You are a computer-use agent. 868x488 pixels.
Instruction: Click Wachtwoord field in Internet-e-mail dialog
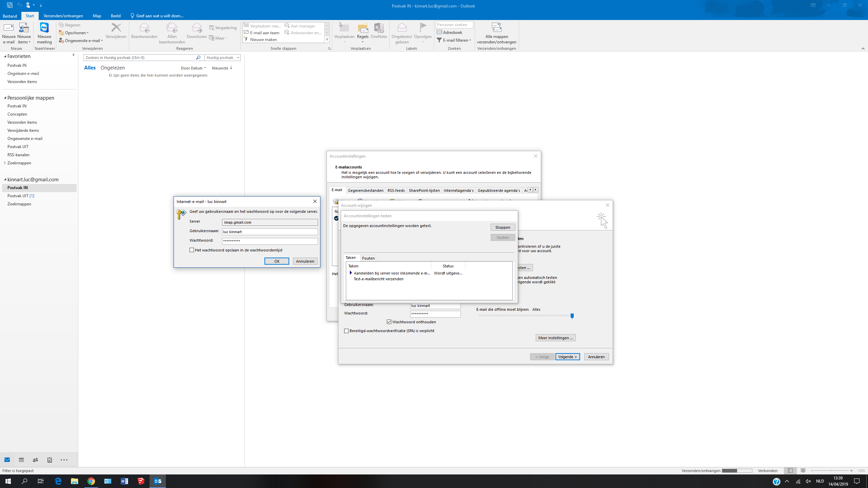tap(270, 241)
